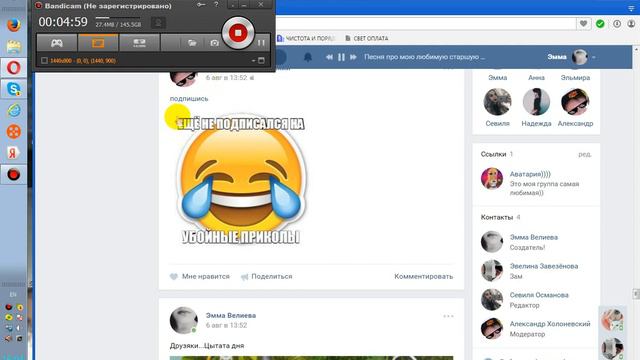The height and width of the screenshot is (360, 640).
Task: Click Комментировать under the emoji post
Action: [423, 276]
